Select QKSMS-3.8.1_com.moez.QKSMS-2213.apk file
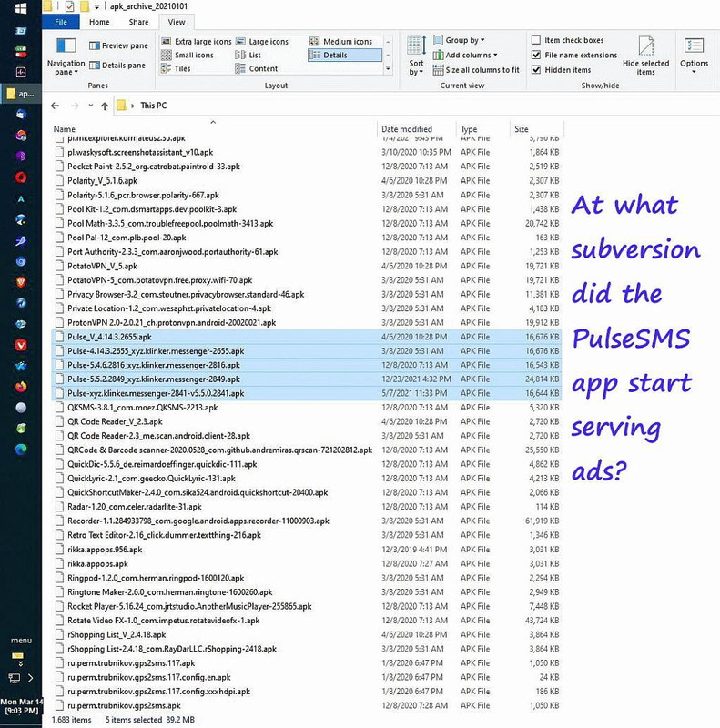Viewport: 720px width, 728px height. tap(307, 408)
